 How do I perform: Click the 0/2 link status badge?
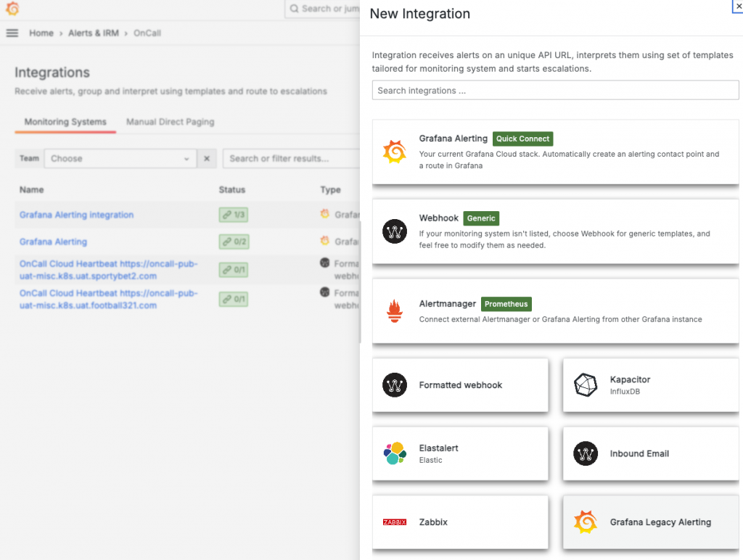tap(234, 242)
